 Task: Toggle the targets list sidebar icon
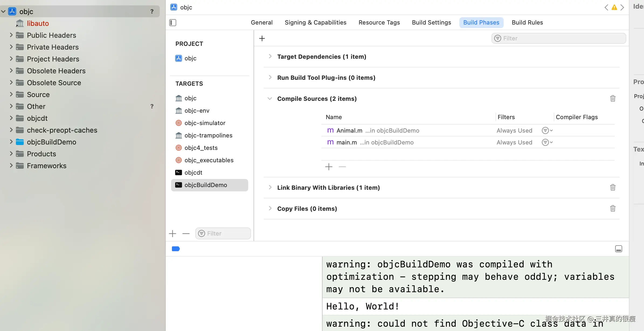pyautogui.click(x=173, y=23)
